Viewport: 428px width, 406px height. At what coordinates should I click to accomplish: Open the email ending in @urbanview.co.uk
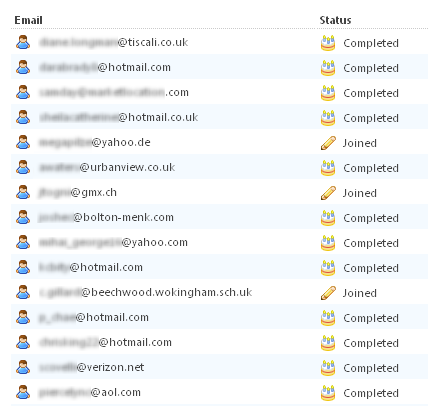click(x=107, y=167)
